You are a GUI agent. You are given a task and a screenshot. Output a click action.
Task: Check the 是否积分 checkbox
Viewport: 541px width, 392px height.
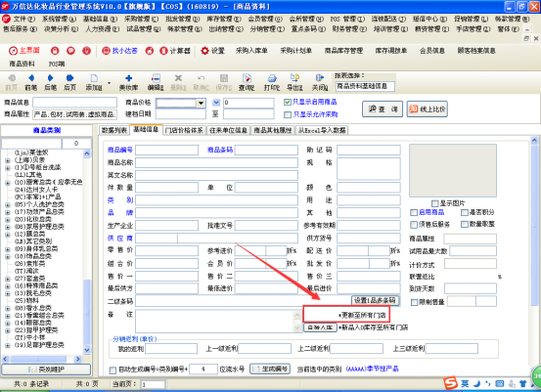pos(465,212)
